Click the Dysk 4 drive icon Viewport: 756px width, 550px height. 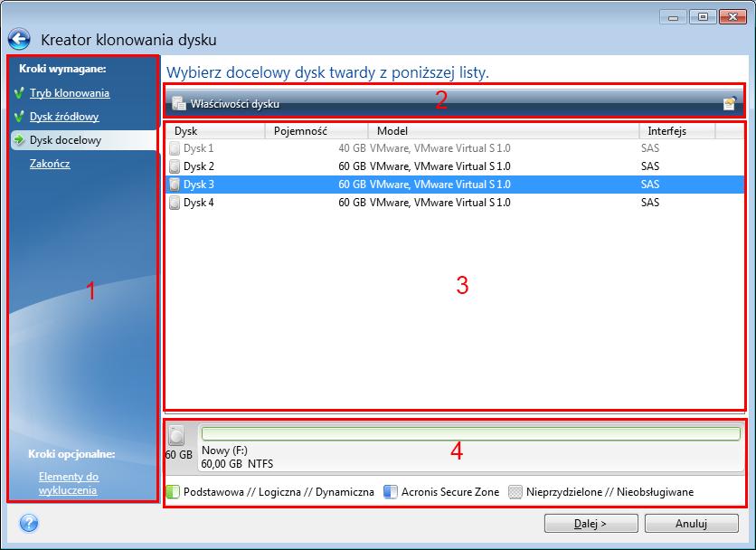(x=175, y=203)
